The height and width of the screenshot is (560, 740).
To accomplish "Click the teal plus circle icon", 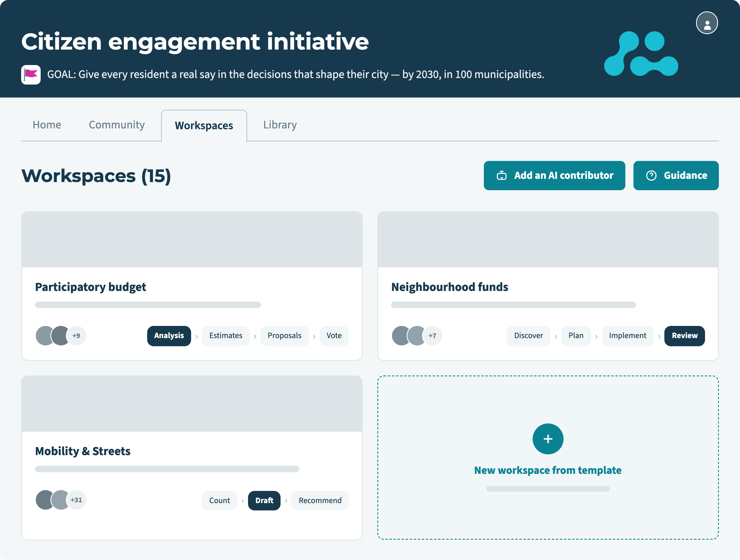I will point(548,439).
